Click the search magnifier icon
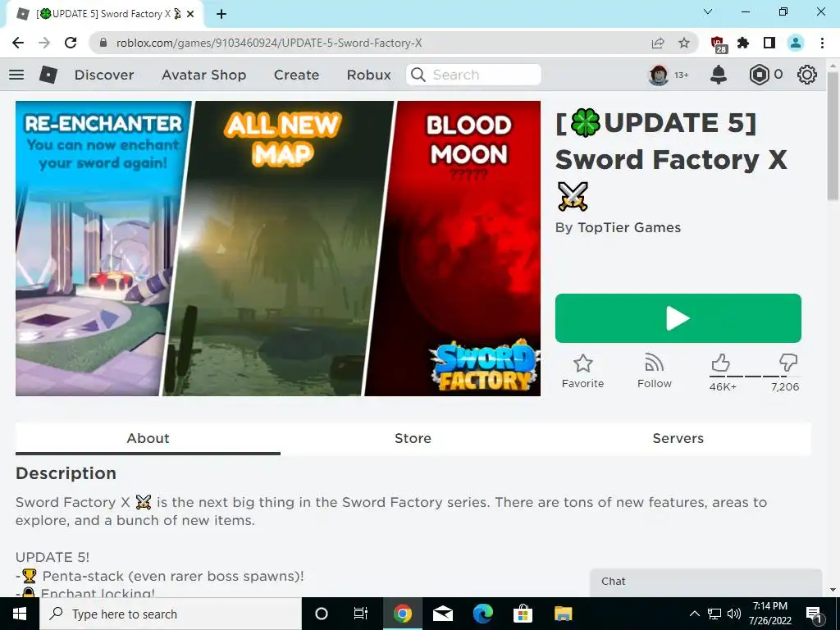The width and height of the screenshot is (840, 630). point(418,75)
